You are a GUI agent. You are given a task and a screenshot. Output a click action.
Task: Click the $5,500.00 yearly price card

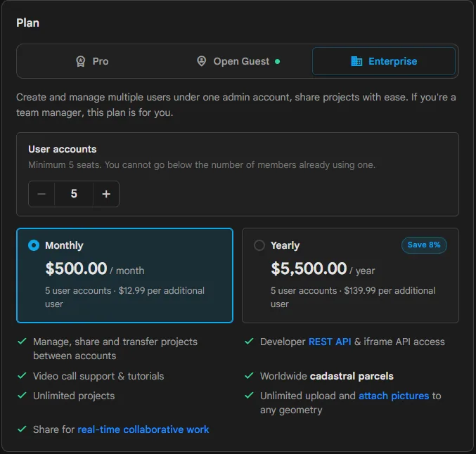350,275
